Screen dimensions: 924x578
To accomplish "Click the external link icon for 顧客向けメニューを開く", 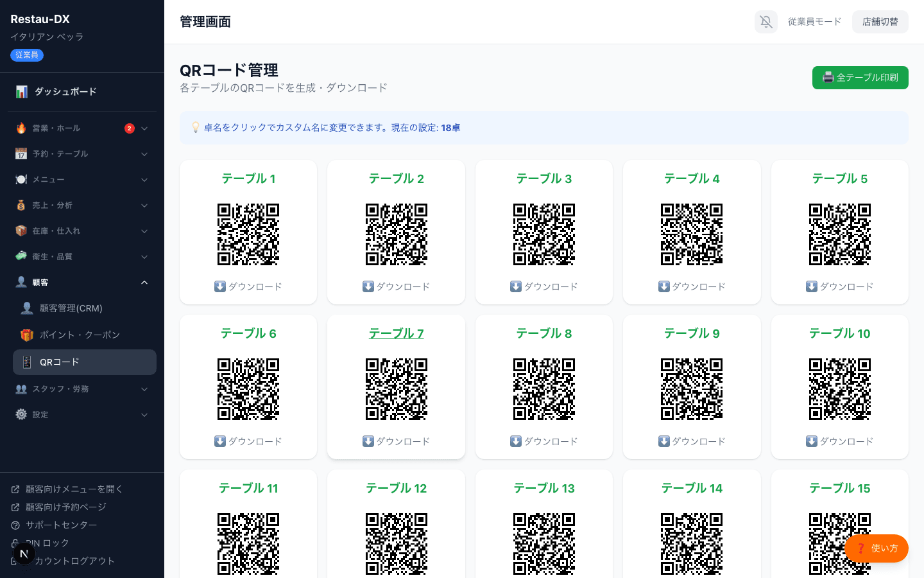I will (x=15, y=489).
